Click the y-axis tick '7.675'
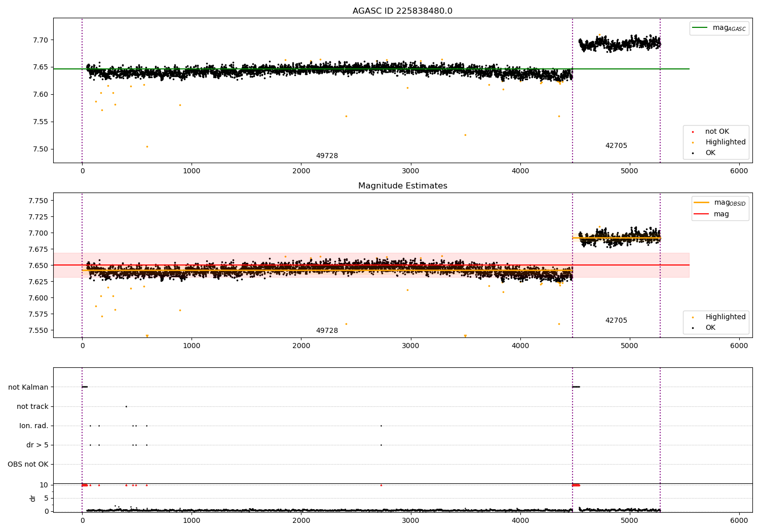 tap(39, 249)
